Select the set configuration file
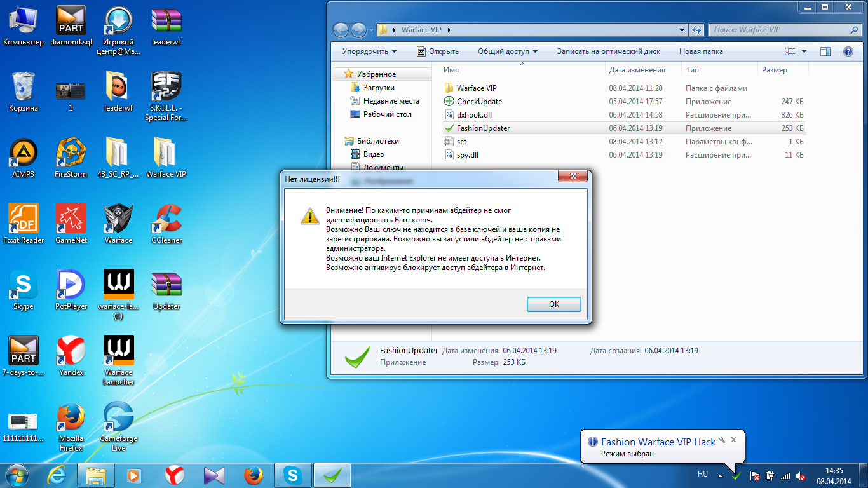Image resolution: width=868 pixels, height=488 pixels. [623, 142]
